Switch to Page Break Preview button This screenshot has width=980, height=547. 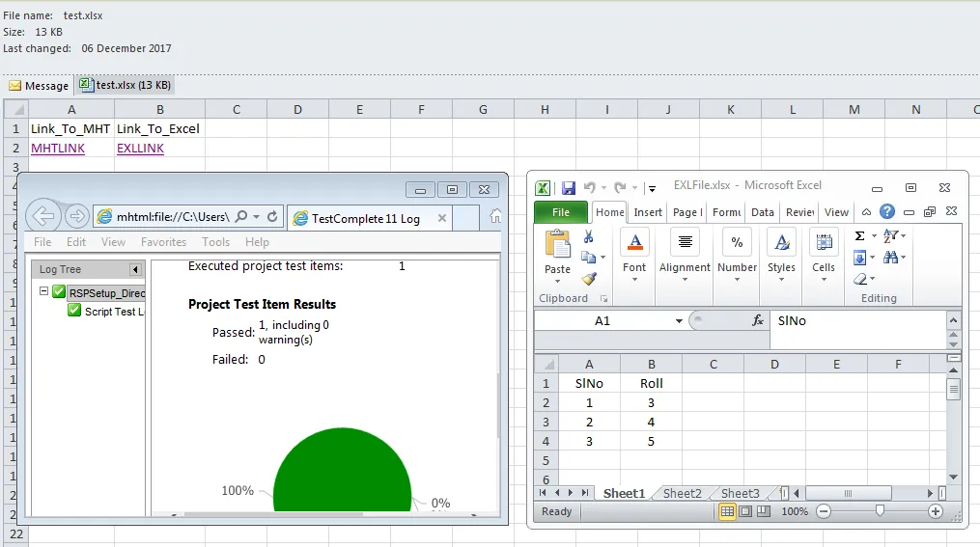click(x=764, y=511)
